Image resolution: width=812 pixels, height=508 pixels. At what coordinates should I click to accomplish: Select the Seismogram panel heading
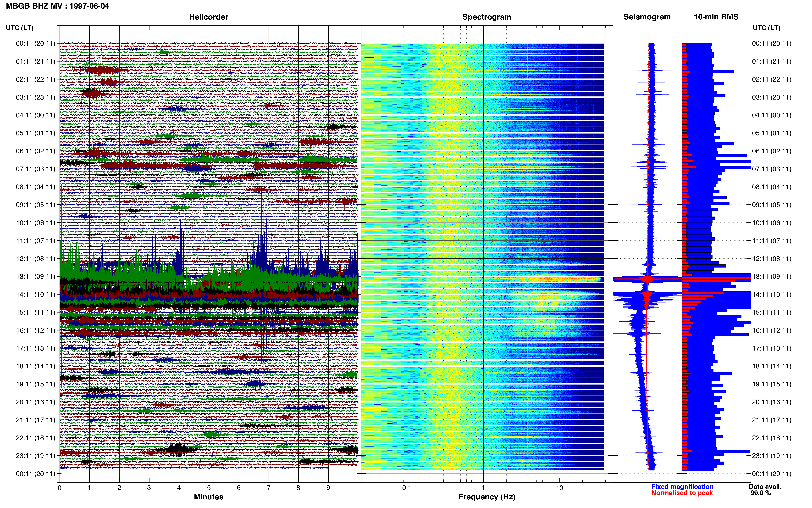(647, 17)
